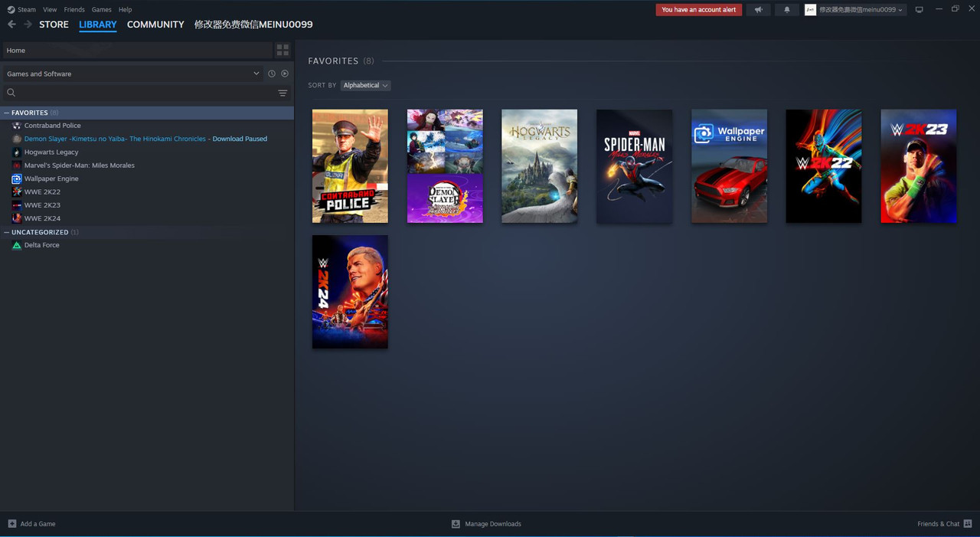Click the Miles Morales list icon
This screenshot has height=537, width=980.
[x=17, y=165]
